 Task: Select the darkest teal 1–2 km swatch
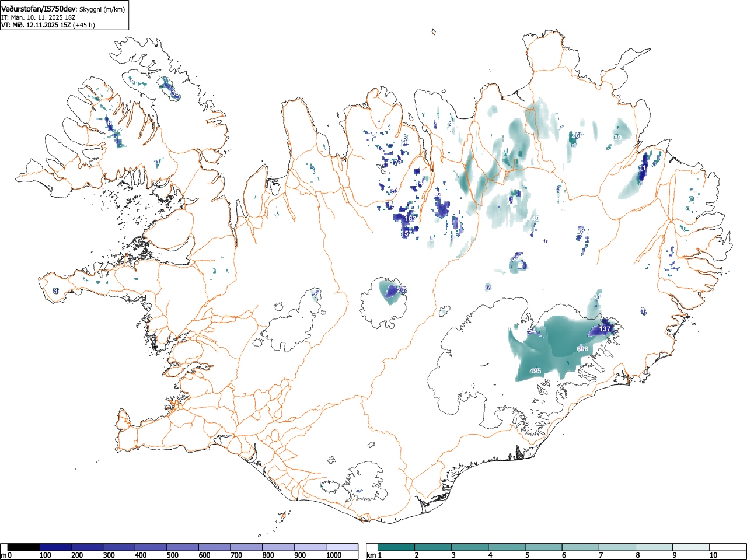click(396, 547)
